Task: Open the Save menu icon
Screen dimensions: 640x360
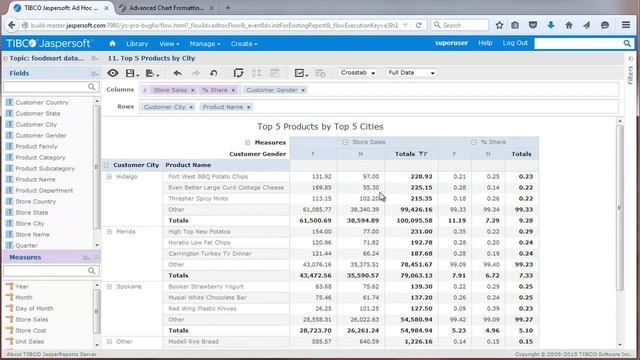Action: click(131, 73)
